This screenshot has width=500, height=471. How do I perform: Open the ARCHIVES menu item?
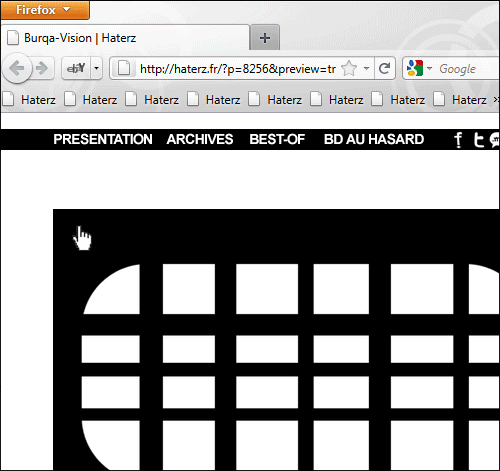click(x=200, y=139)
